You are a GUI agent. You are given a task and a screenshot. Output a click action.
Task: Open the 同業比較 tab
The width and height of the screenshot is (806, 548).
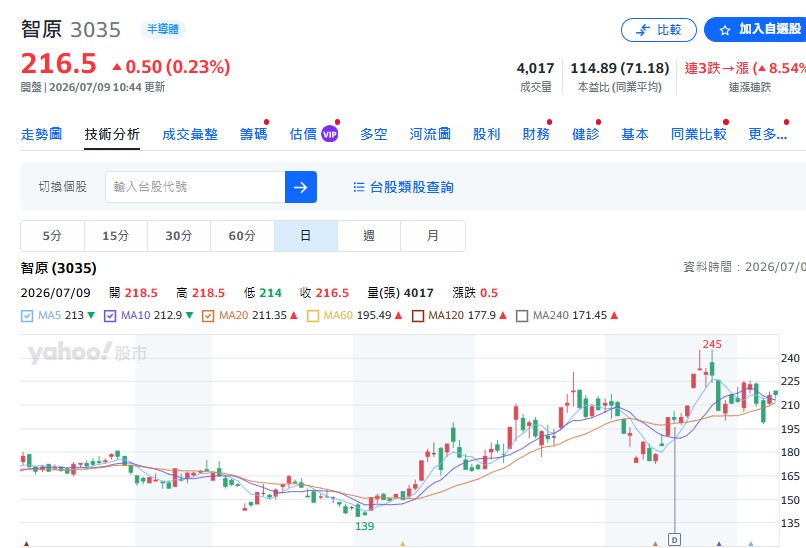(x=699, y=134)
